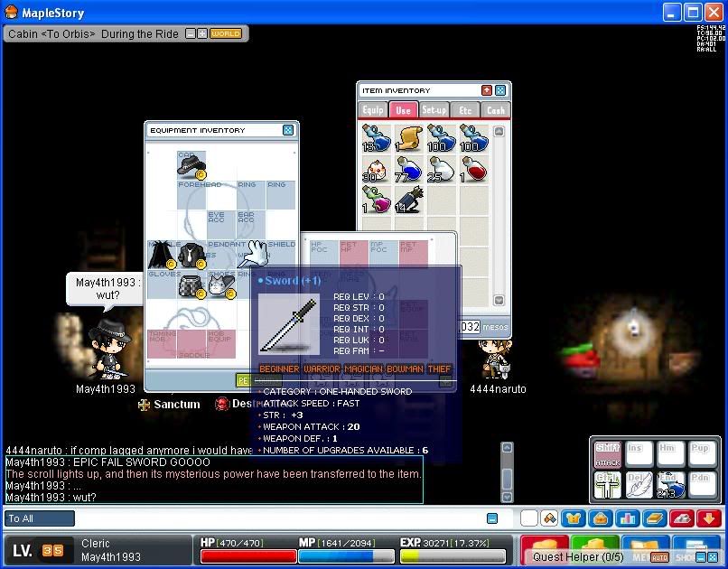The height and width of the screenshot is (569, 728).
Task: Toggle AUTO in the Quest Helper
Action: (x=659, y=557)
